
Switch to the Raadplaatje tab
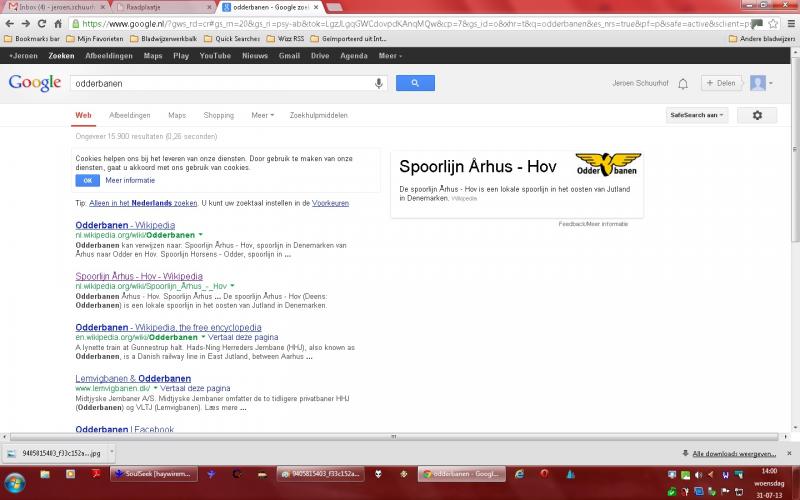click(163, 7)
